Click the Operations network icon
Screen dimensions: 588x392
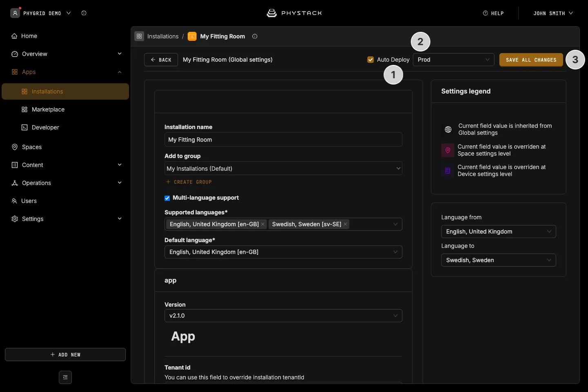coord(15,183)
